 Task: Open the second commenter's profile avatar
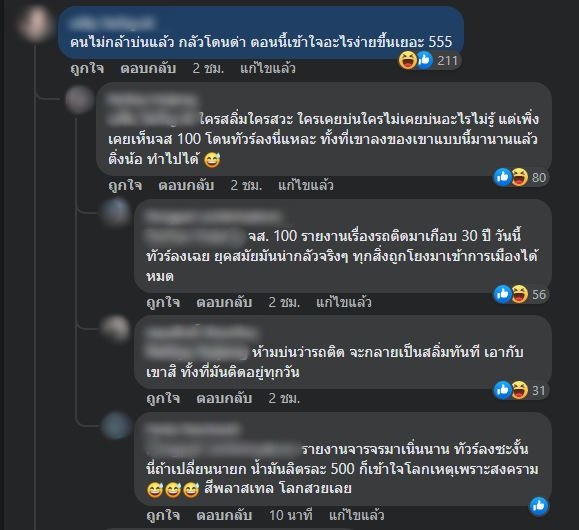click(79, 100)
